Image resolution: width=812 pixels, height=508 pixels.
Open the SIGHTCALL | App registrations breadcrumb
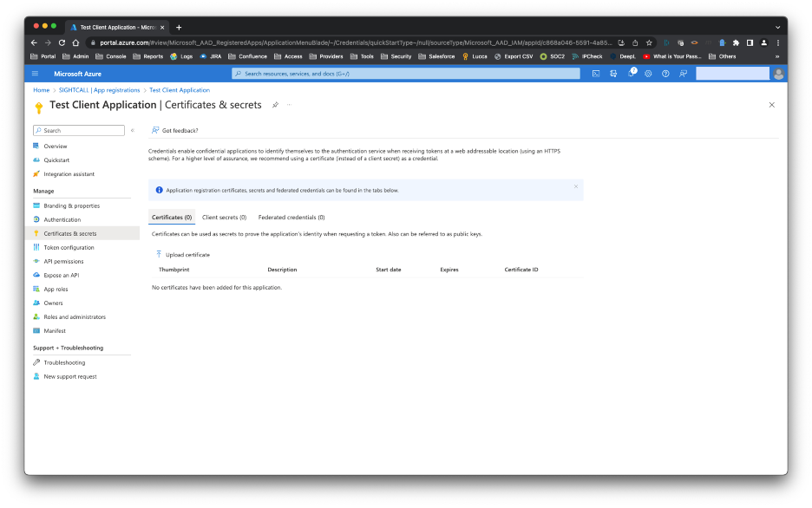pos(100,90)
